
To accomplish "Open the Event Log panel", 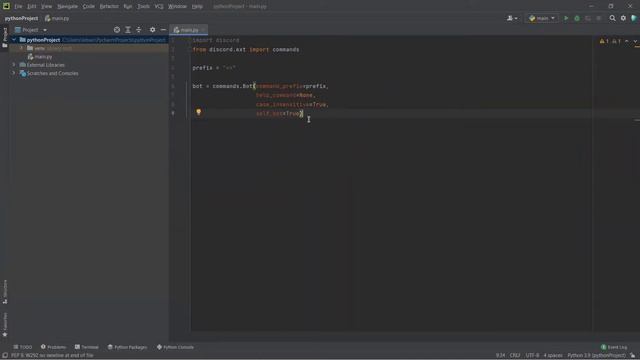I will coord(614,347).
